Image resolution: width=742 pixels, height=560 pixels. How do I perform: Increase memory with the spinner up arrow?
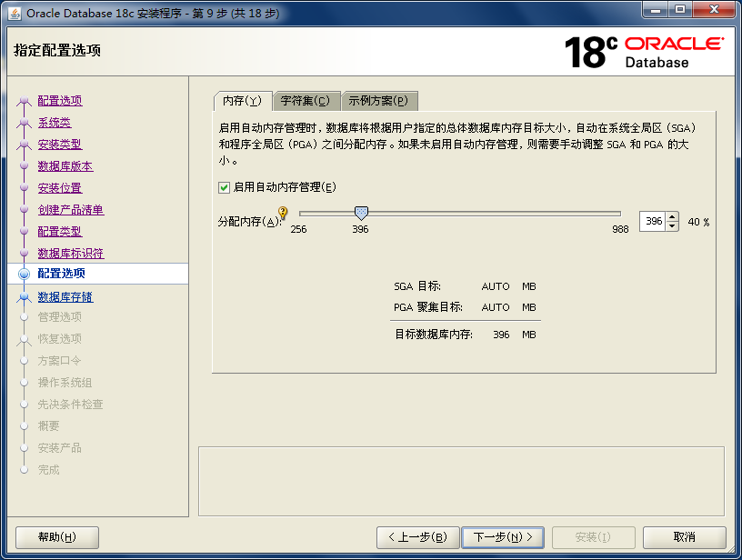pyautogui.click(x=672, y=216)
